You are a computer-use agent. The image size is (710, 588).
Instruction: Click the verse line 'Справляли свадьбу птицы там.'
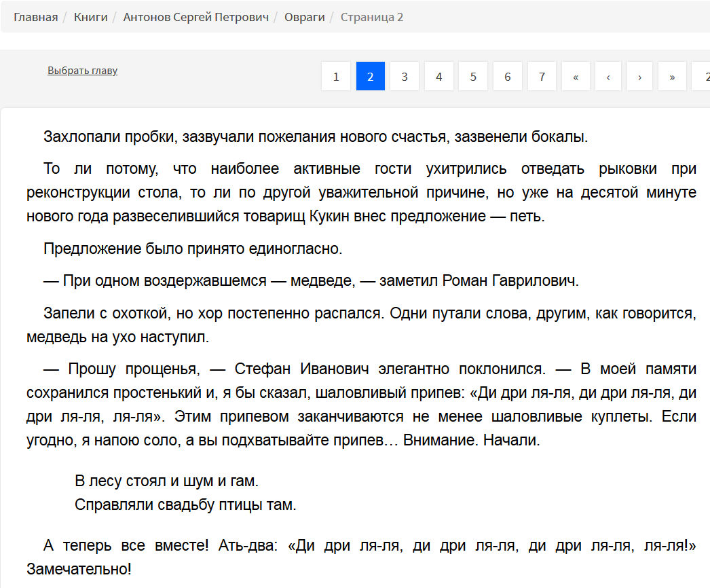(x=186, y=504)
